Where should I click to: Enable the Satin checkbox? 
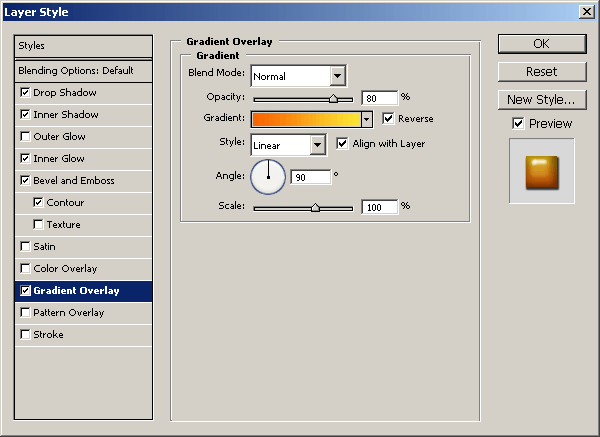(x=25, y=246)
